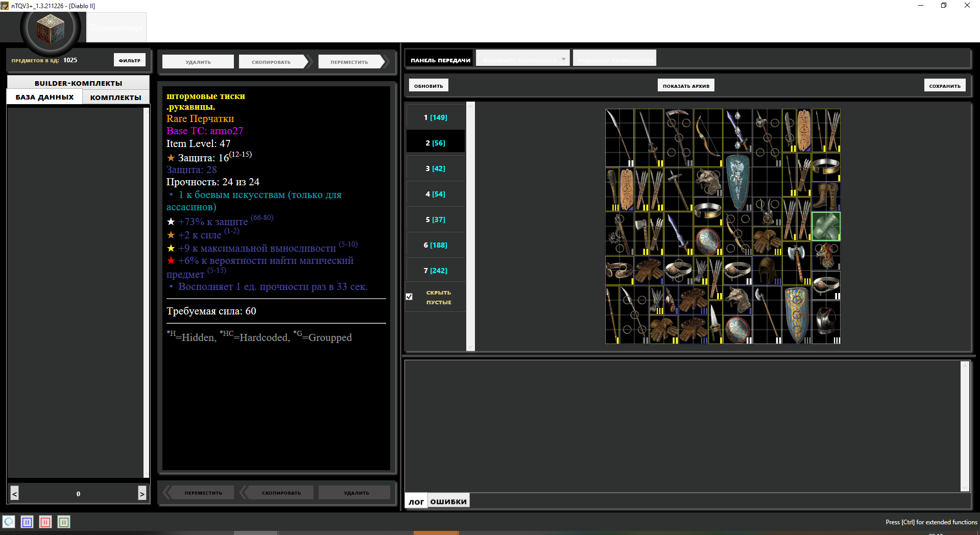Select the gem-socketed blue dagger item
The width and height of the screenshot is (980, 535).
tap(737, 131)
